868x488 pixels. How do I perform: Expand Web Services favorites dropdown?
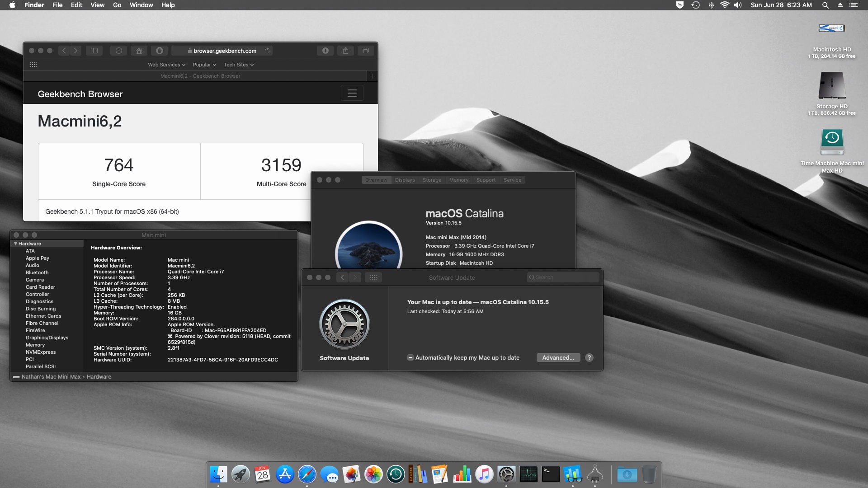coord(166,65)
